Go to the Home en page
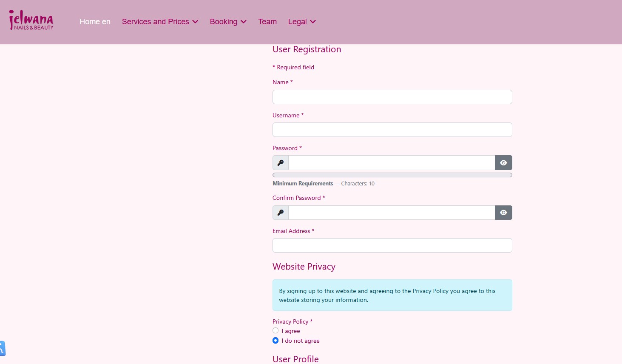 tap(95, 22)
